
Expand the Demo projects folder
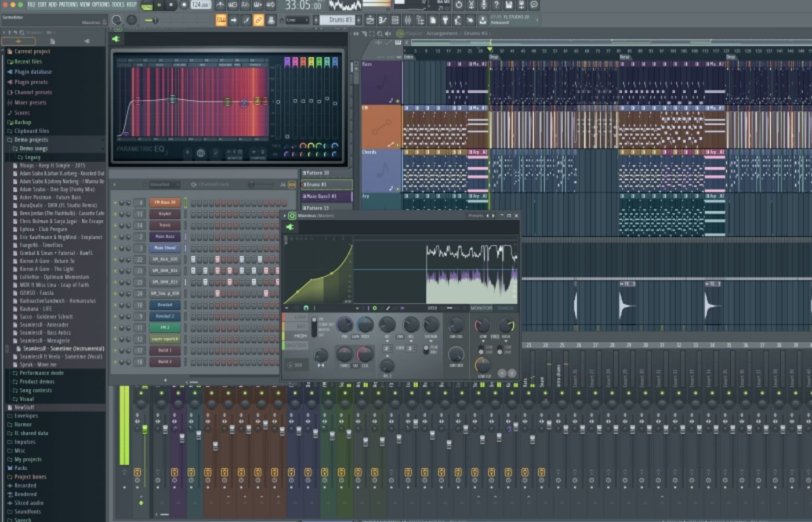[x=31, y=140]
